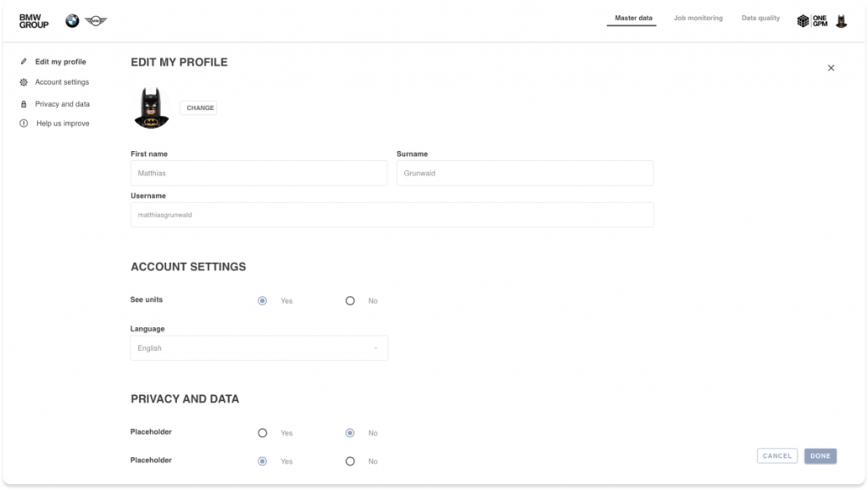Click the Language dropdown arrow
868x490 pixels.
click(376, 348)
